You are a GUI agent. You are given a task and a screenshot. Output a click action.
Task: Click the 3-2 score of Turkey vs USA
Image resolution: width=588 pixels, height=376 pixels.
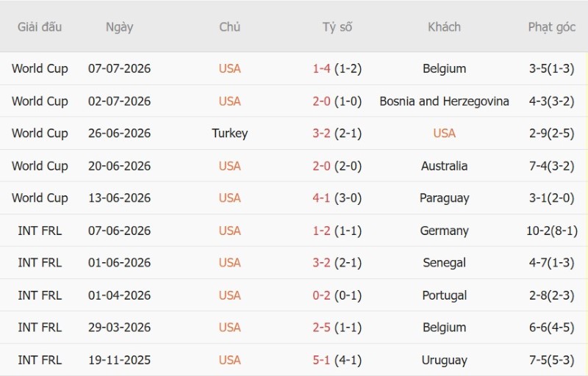(x=321, y=134)
